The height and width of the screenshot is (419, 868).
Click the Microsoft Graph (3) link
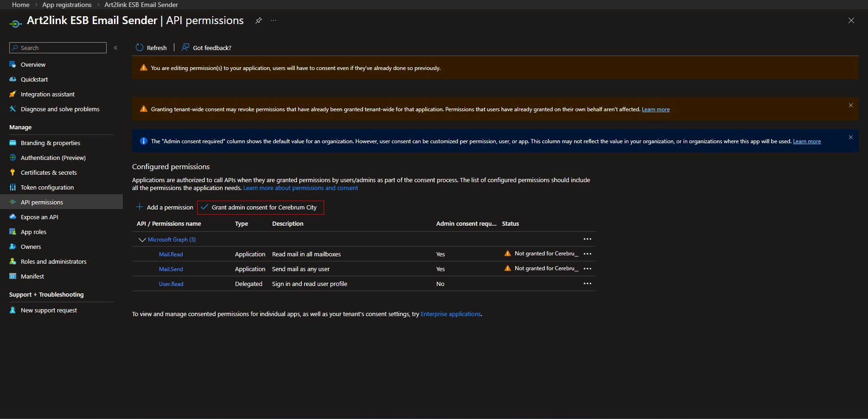click(172, 240)
